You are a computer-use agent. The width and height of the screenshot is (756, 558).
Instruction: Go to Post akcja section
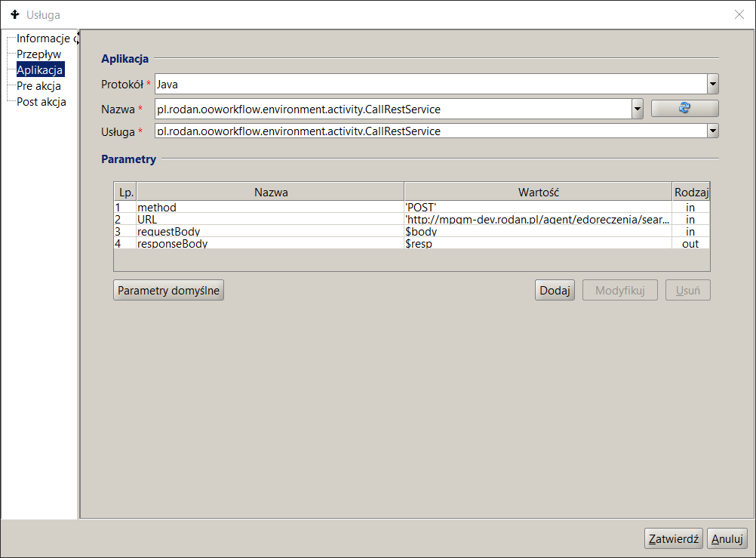[x=41, y=102]
